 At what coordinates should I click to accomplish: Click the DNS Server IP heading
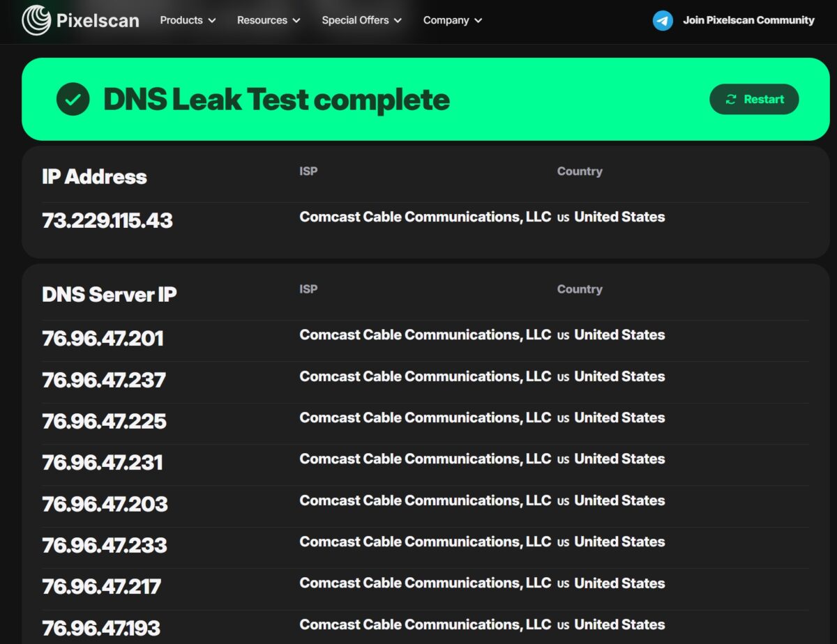pos(110,294)
